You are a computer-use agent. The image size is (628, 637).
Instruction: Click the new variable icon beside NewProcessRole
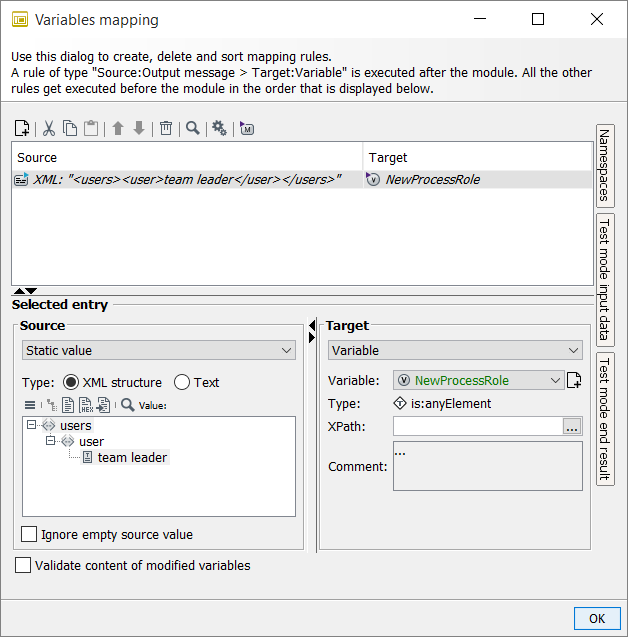tap(574, 380)
